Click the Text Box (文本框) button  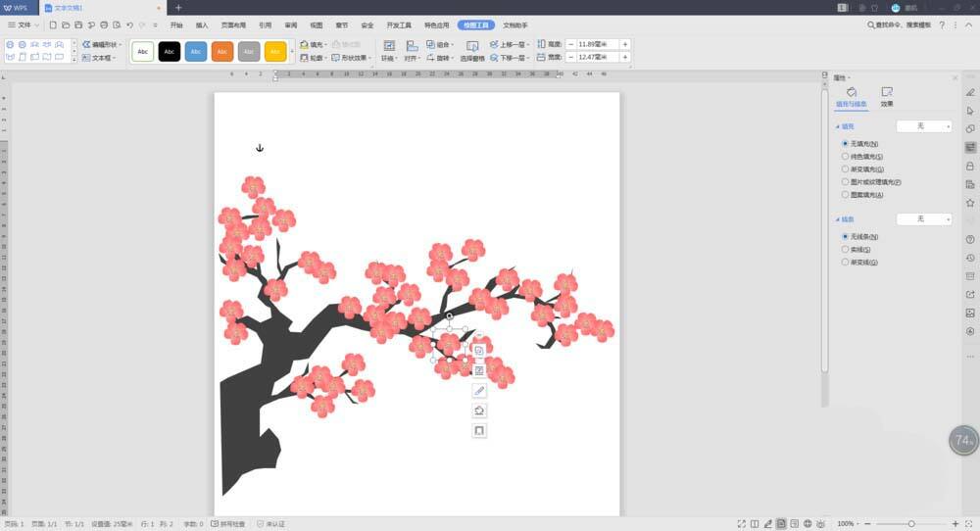coord(98,58)
